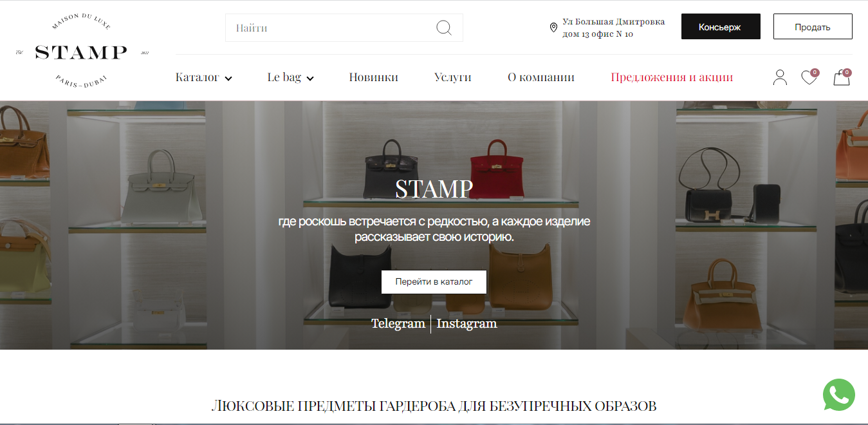Open the Новинки menu item
The image size is (868, 425).
pos(373,77)
